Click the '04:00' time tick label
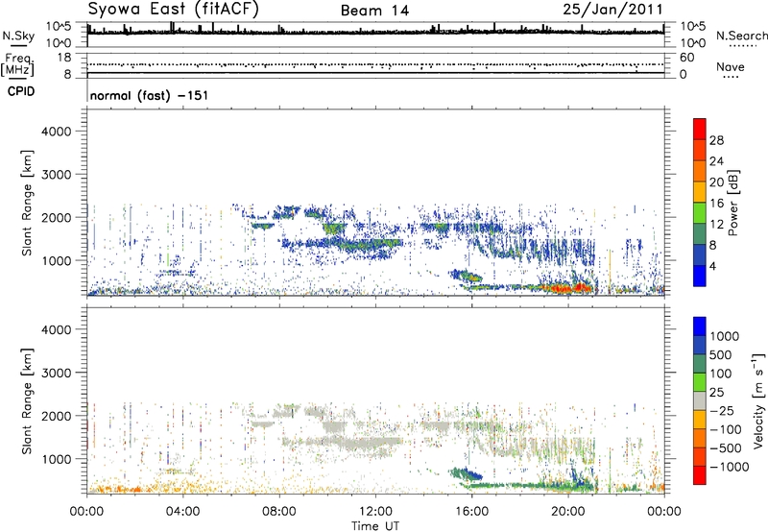 tap(182, 512)
